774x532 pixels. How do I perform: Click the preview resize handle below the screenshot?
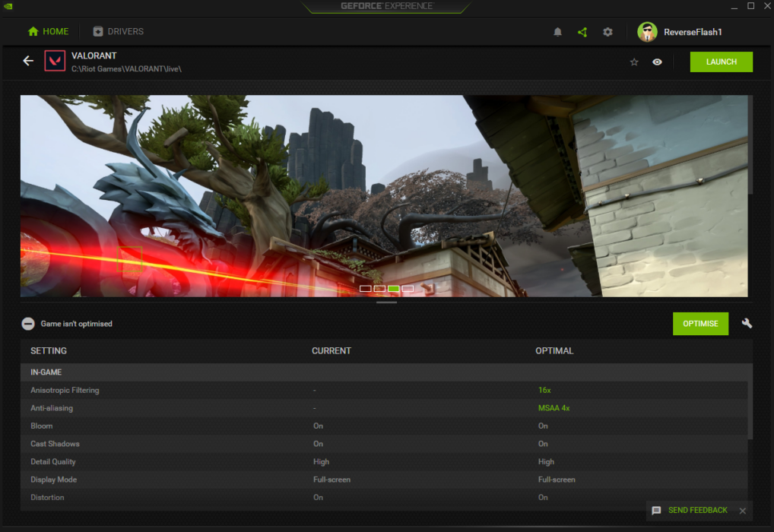[386, 302]
